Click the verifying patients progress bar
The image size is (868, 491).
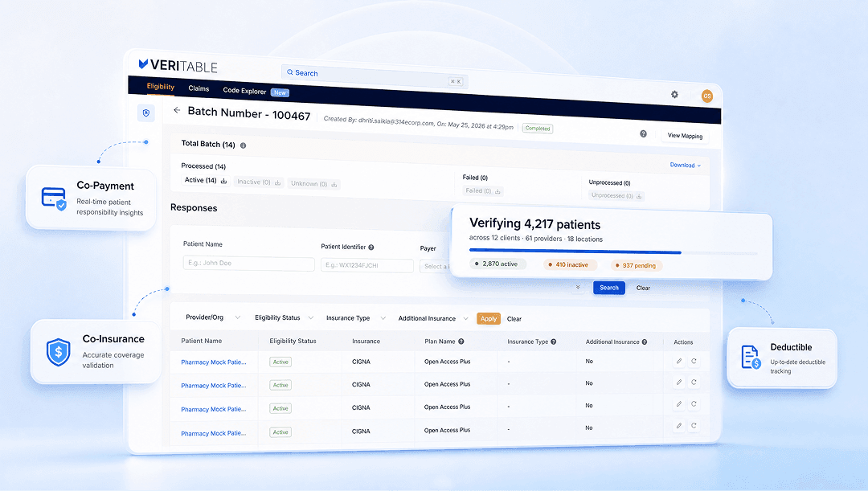(x=613, y=252)
